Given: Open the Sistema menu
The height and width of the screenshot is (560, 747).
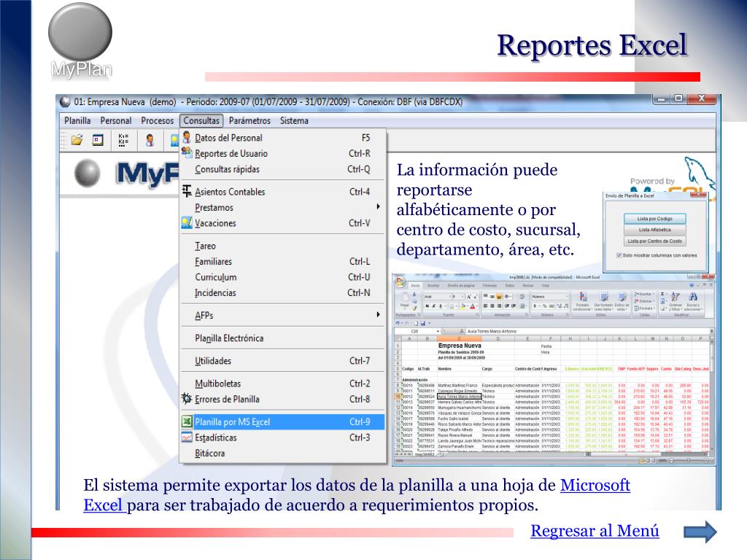Looking at the screenshot, I should click(294, 120).
